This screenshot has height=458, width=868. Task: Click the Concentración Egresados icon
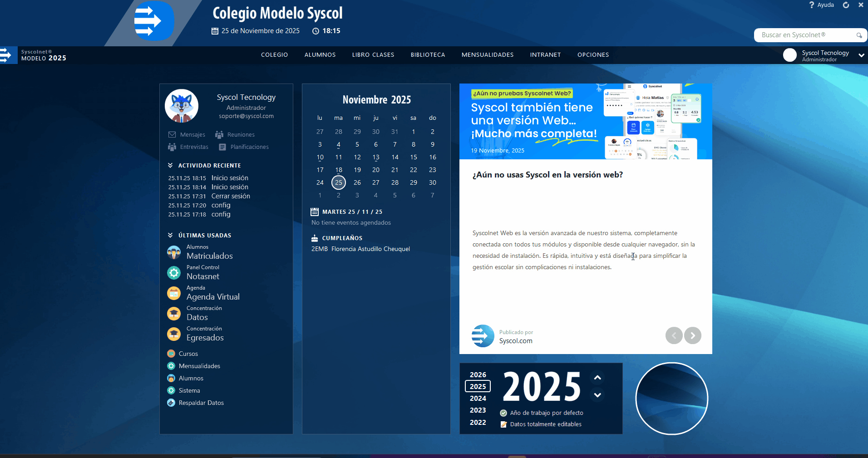(174, 334)
